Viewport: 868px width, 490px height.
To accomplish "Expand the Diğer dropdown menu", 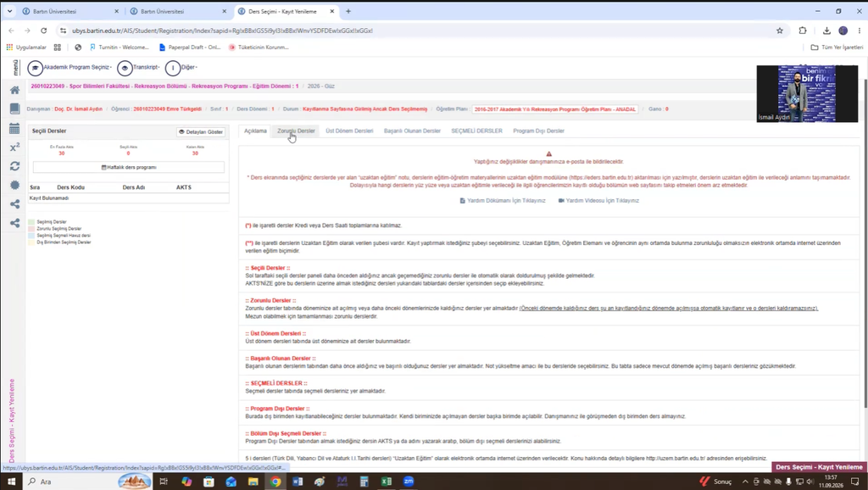I will [x=181, y=68].
